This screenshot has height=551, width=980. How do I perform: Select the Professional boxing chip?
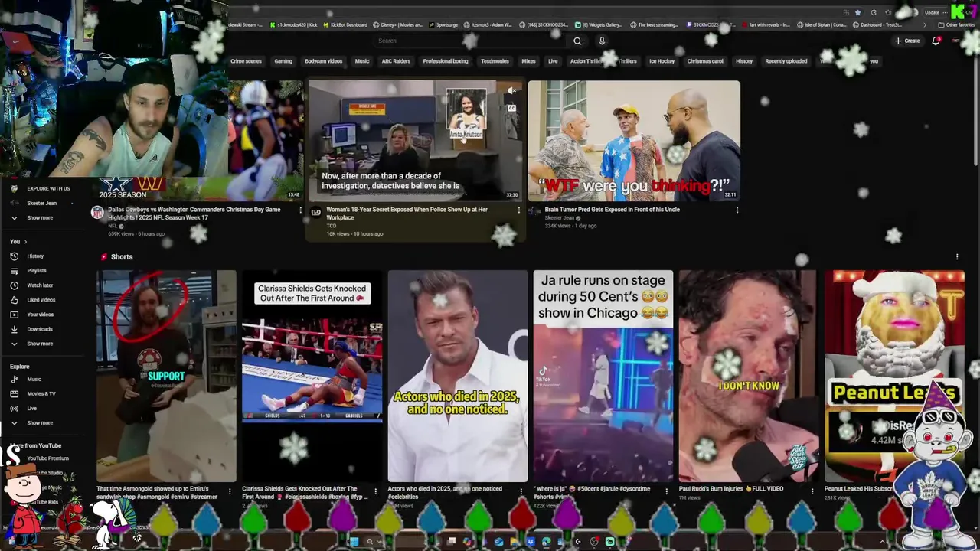[446, 61]
